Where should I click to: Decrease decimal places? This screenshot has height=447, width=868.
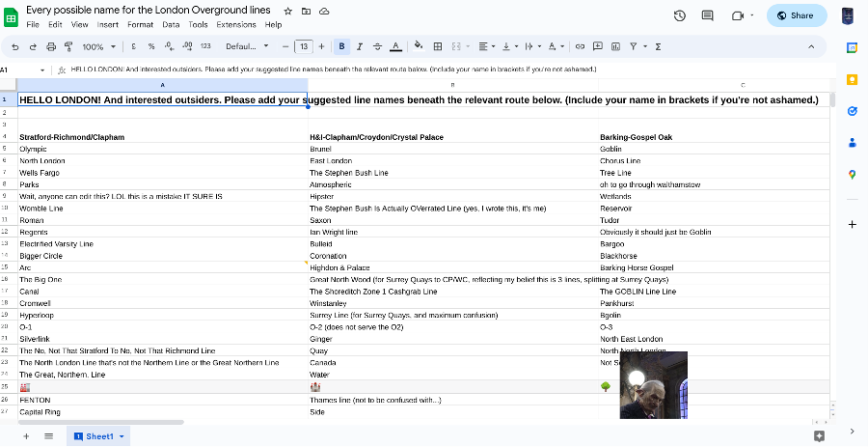click(170, 47)
